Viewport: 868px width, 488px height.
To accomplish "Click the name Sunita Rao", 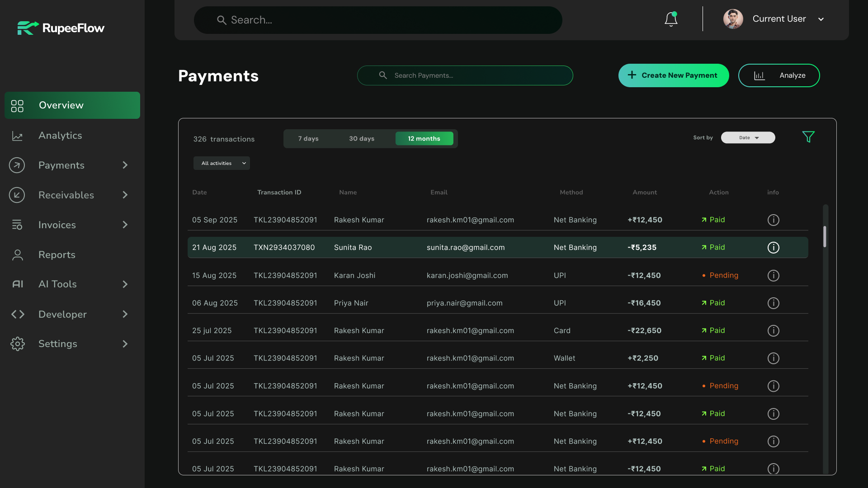I will [x=353, y=248].
